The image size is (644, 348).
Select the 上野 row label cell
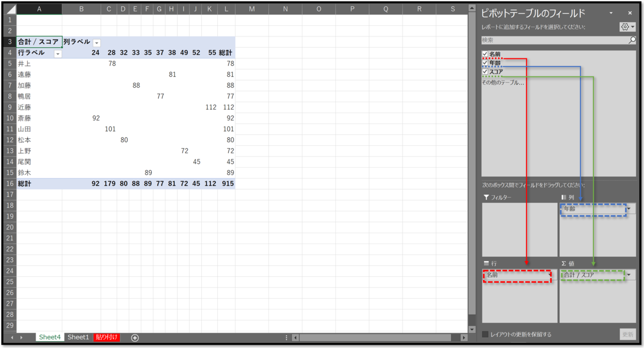pos(39,151)
